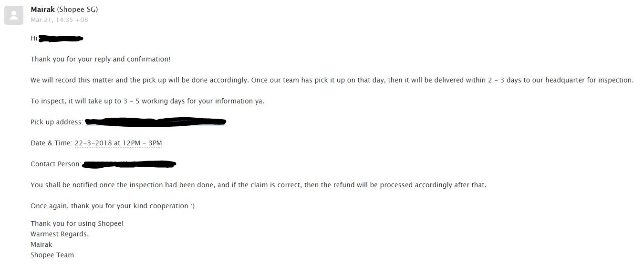Click the redacted pick up address link
The image size is (644, 264).
click(155, 122)
